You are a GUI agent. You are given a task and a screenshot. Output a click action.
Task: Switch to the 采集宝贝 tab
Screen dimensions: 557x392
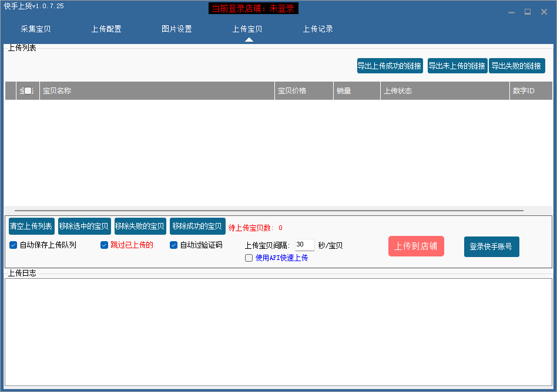click(36, 29)
